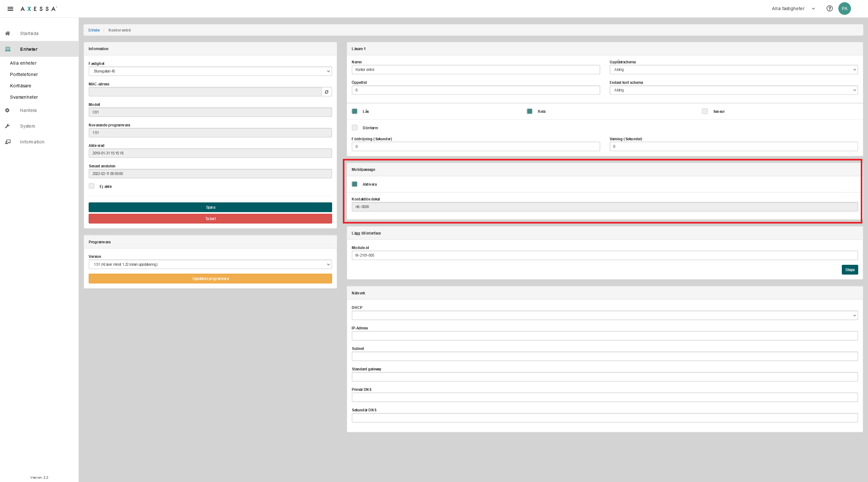Image resolution: width=868 pixels, height=482 pixels.
Task: Click the Enheter breadcrumb link
Action: tap(94, 30)
